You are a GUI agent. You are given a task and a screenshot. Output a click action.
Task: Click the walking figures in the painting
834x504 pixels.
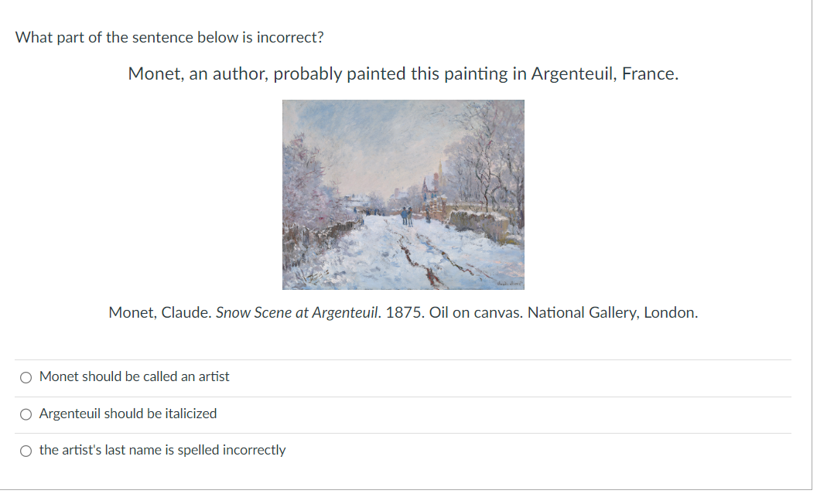pos(406,216)
